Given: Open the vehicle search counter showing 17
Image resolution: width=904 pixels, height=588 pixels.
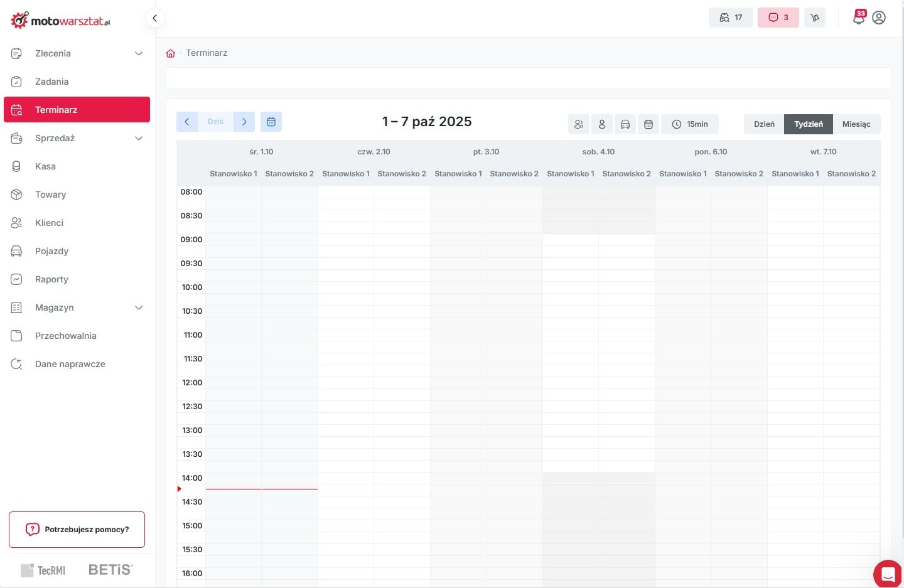Looking at the screenshot, I should click(730, 18).
